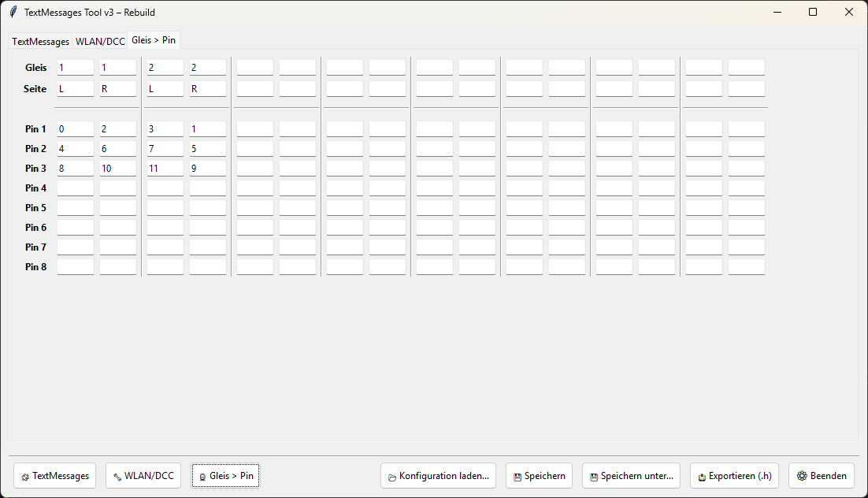868x498 pixels.
Task: Select the Pin 3 field containing 11
Action: (165, 168)
